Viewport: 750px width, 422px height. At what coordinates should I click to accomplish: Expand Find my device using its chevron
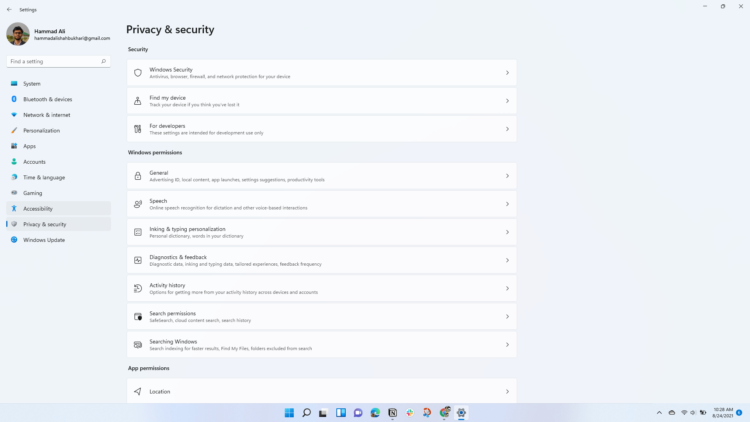(507, 101)
